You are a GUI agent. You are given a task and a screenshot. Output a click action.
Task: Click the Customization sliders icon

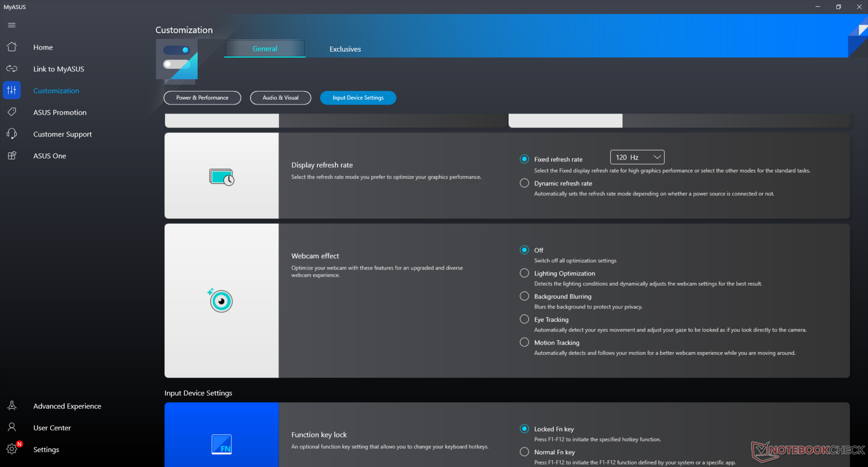[12, 91]
